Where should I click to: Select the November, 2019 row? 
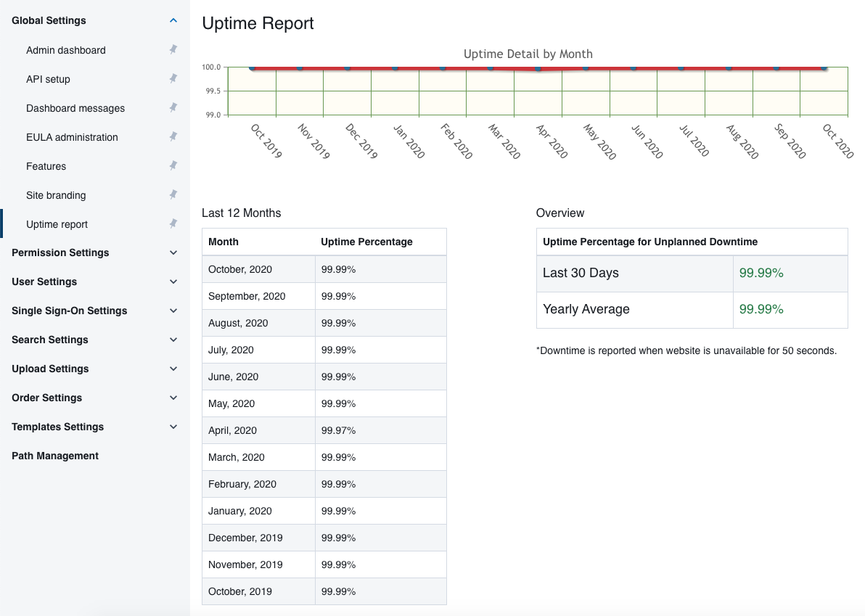324,564
